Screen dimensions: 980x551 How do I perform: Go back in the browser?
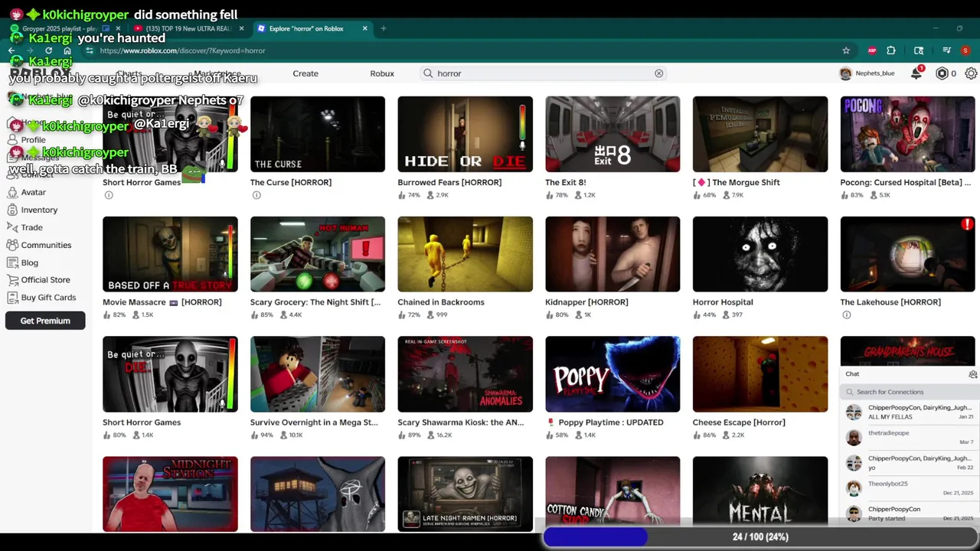pos(11,51)
